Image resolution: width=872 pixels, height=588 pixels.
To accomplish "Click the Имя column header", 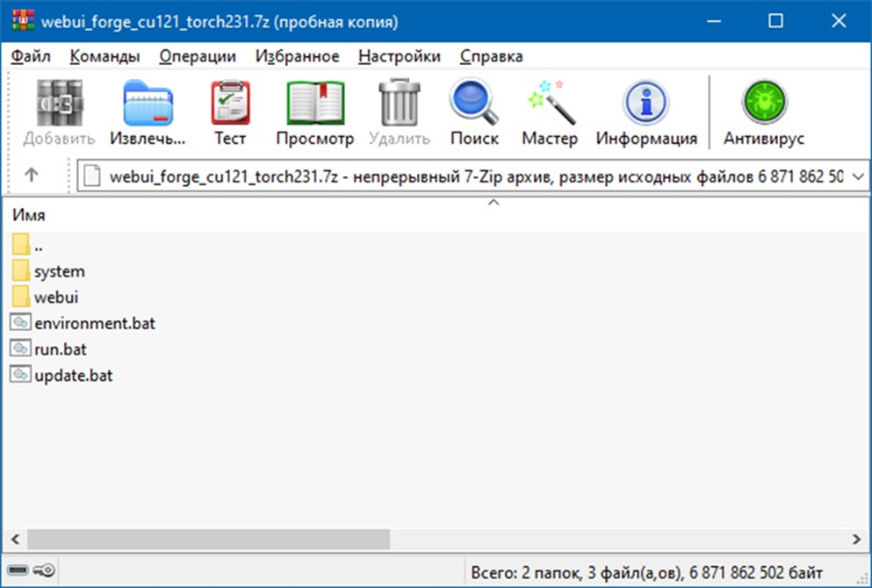I will pyautogui.click(x=29, y=215).
